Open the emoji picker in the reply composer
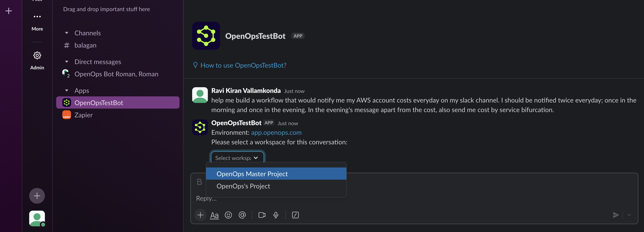The height and width of the screenshot is (232, 644). click(228, 215)
